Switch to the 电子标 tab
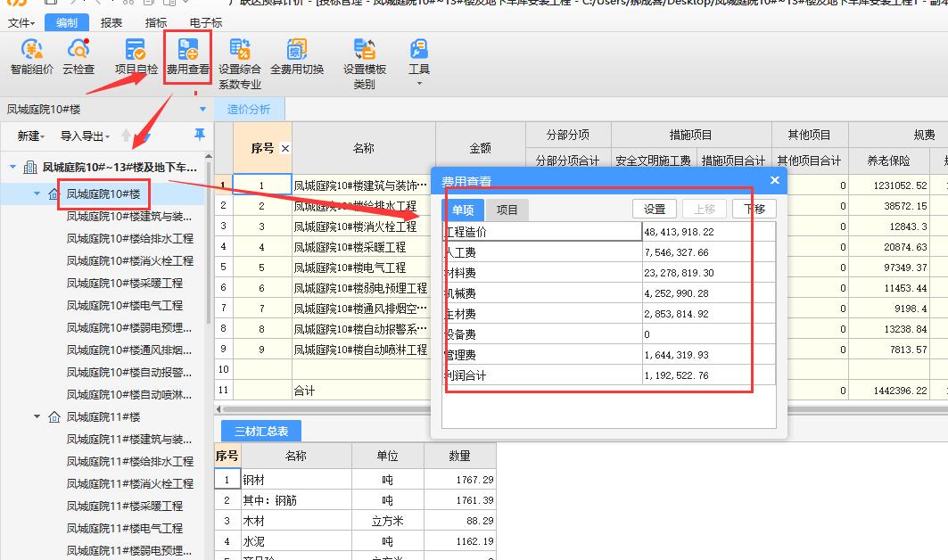 click(x=205, y=23)
